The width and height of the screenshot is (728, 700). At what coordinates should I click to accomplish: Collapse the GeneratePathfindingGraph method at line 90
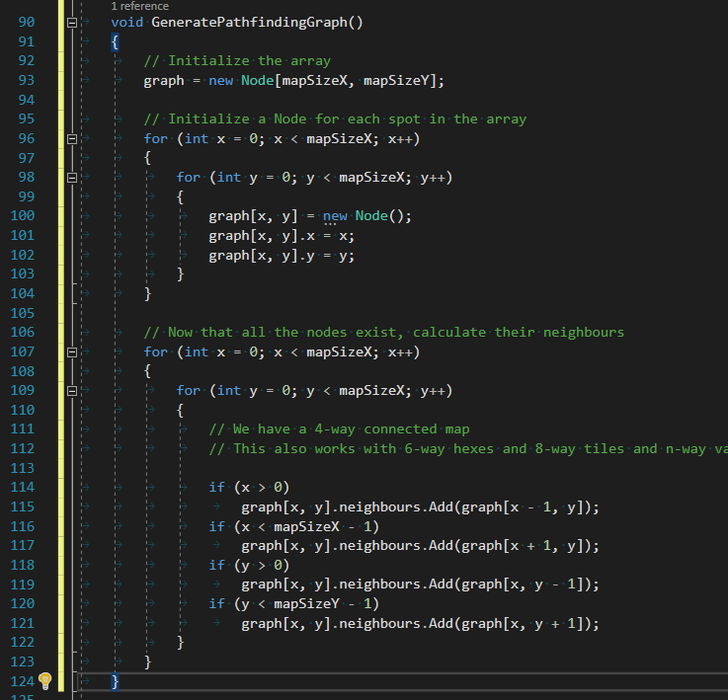[72, 23]
